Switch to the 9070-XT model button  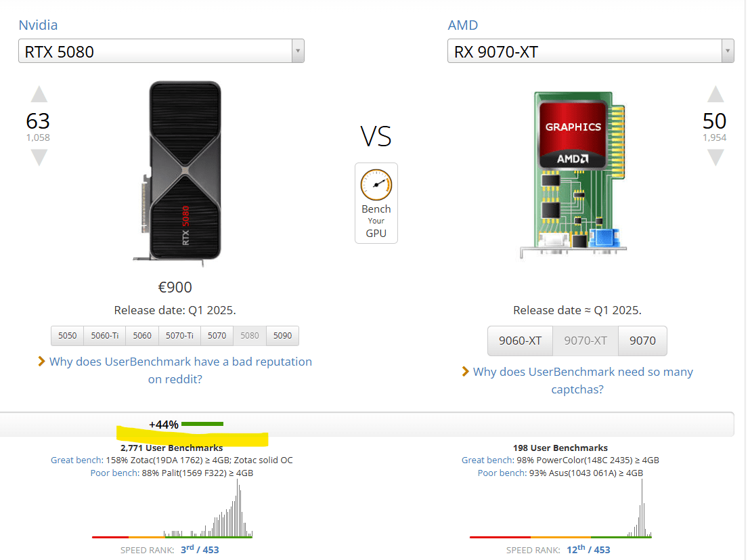pyautogui.click(x=586, y=341)
